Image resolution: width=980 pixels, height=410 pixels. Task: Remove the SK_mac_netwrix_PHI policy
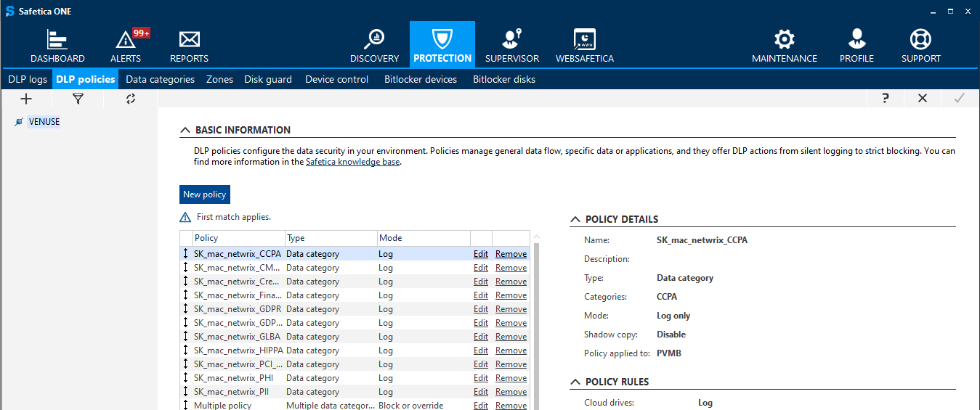tap(511, 378)
